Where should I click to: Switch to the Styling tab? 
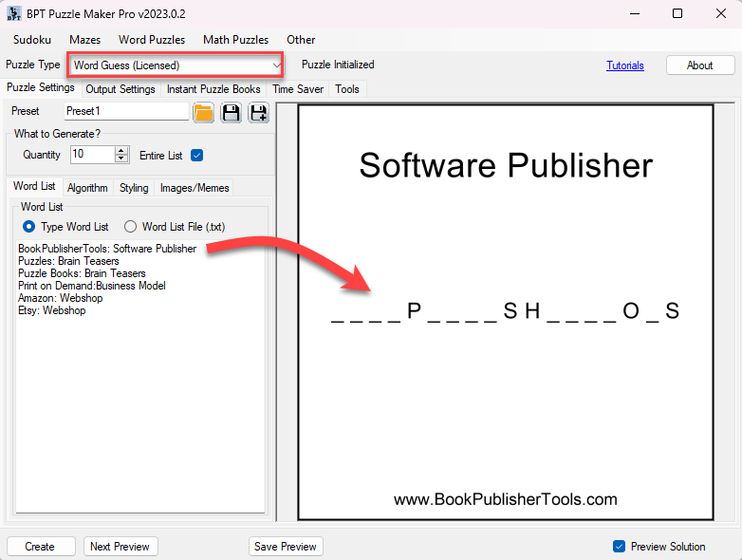[x=134, y=188]
